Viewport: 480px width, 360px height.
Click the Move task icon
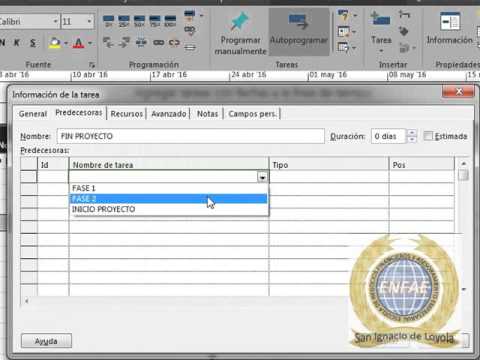click(343, 32)
